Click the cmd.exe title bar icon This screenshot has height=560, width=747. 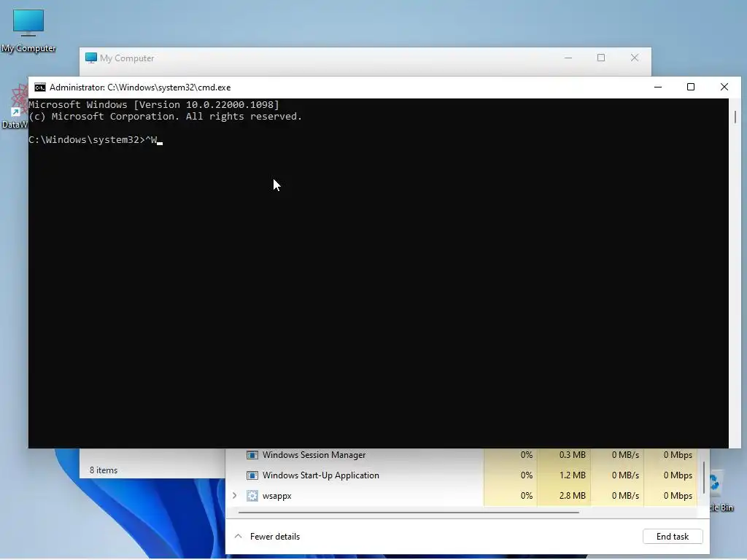click(40, 87)
